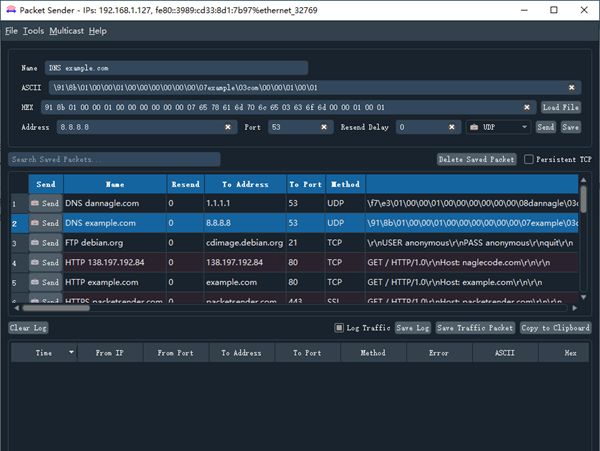
Task: Click the Error log column header
Action: pyautogui.click(x=439, y=353)
